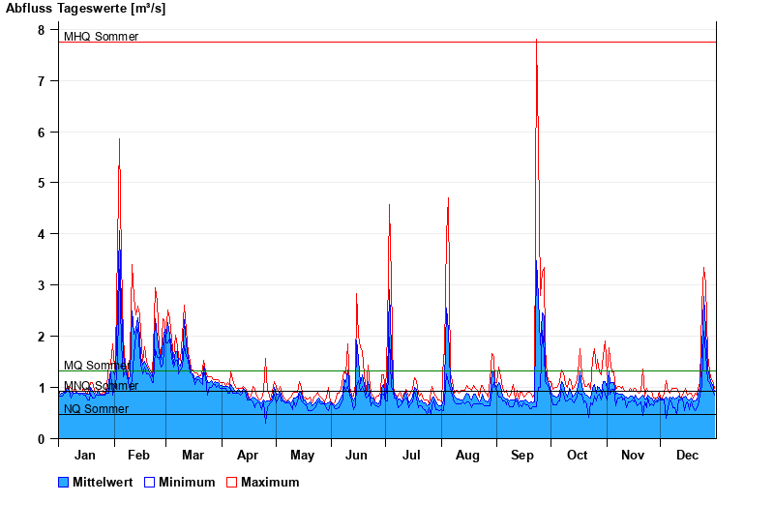Screen dimensions: 774x532
Task: Select the Jan month label
Action: point(85,456)
